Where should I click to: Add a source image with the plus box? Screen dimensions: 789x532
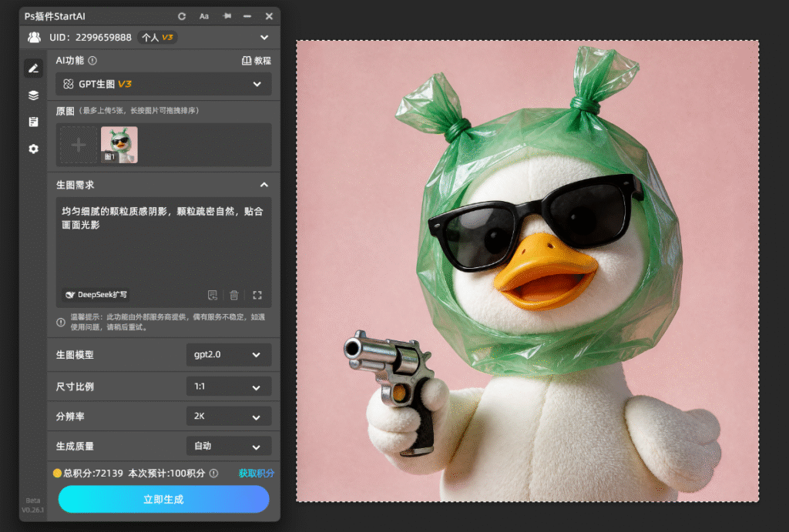(x=79, y=145)
